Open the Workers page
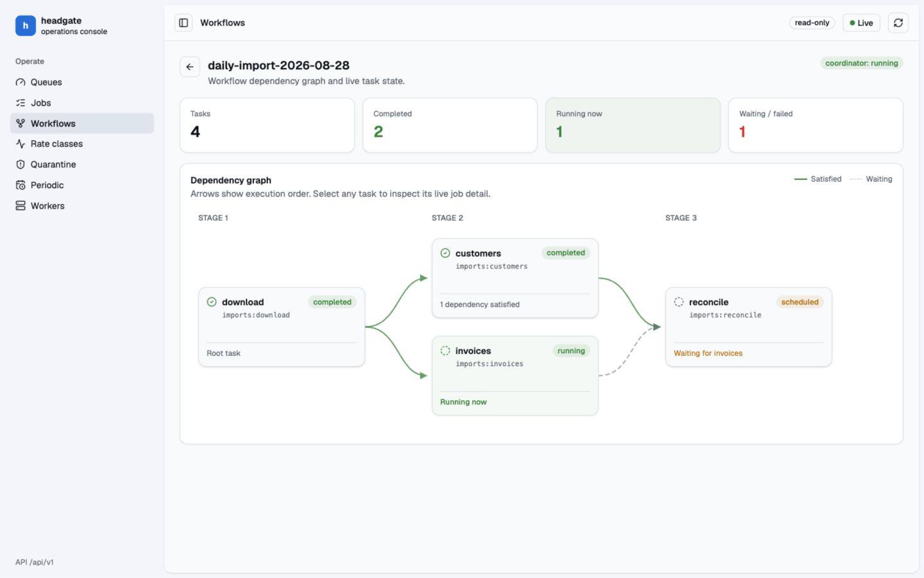The image size is (924, 578). (x=82, y=206)
